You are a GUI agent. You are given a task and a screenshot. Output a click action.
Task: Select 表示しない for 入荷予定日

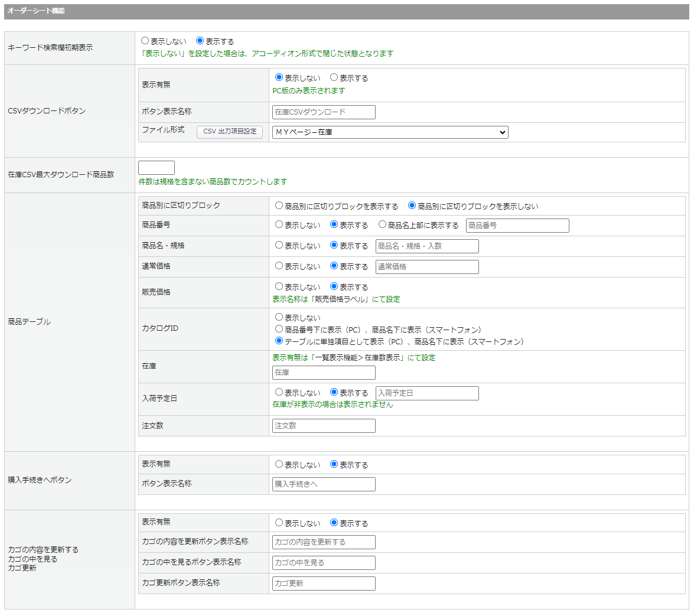tap(279, 392)
